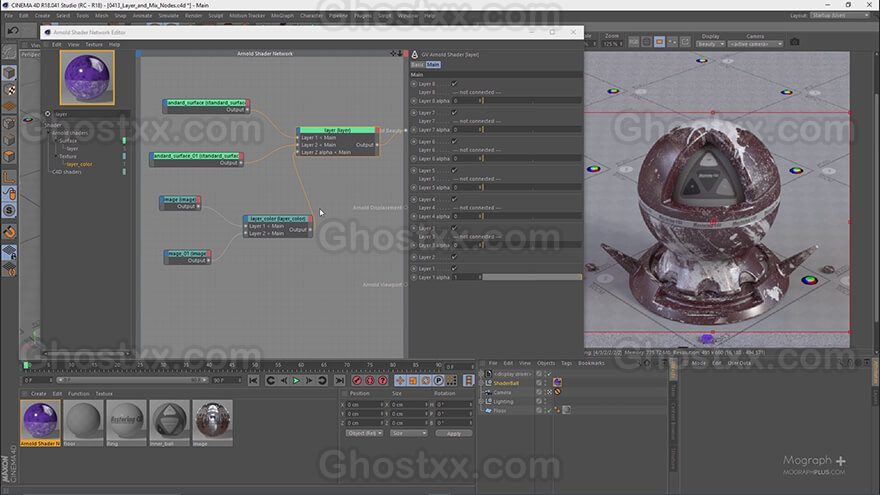Click the RGB channel button in IPR toolbar
The height and width of the screenshot is (495, 880).
(x=634, y=42)
